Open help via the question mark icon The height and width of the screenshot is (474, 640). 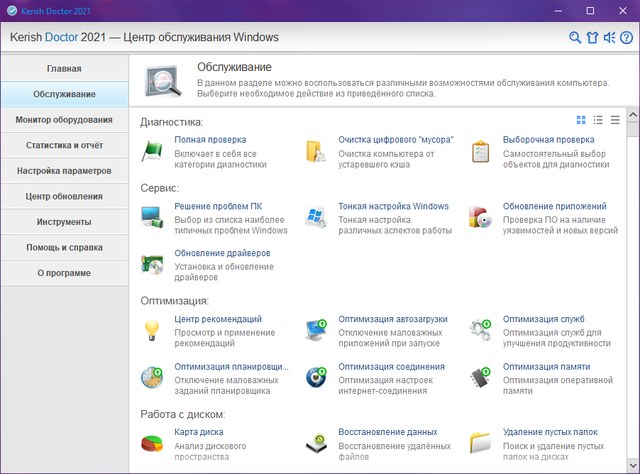[x=624, y=38]
